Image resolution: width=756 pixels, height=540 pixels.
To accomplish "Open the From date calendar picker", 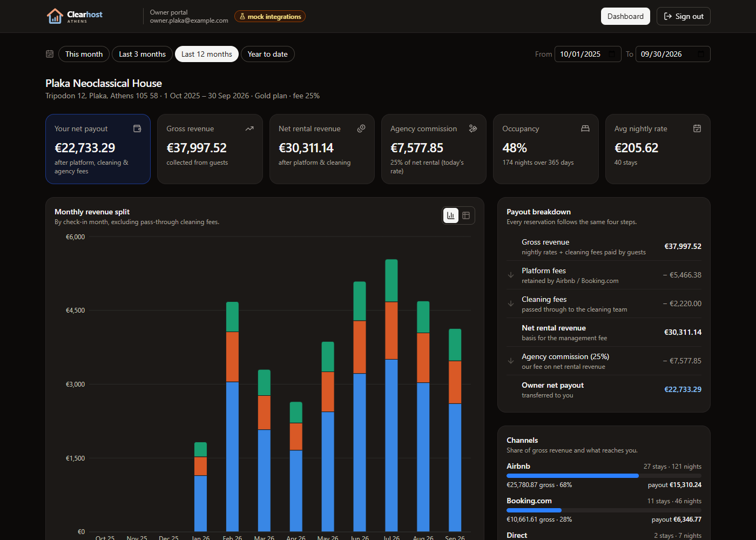I will pyautogui.click(x=612, y=54).
